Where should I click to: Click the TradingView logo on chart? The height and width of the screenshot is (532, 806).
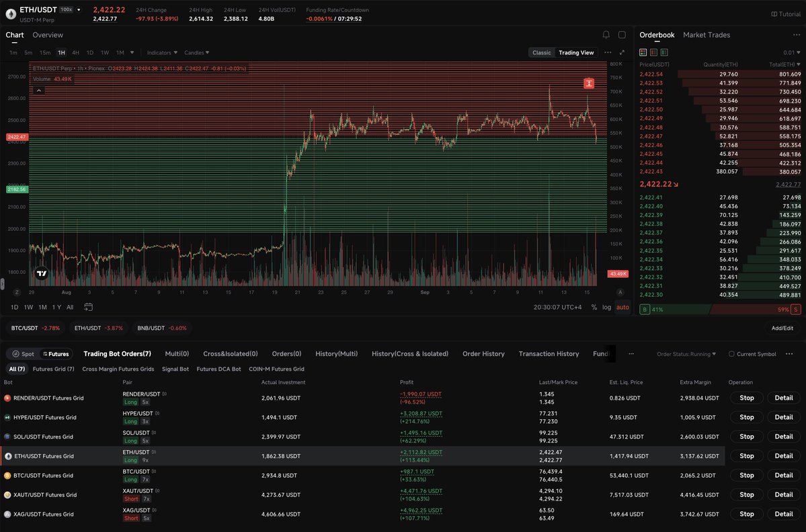click(x=42, y=273)
